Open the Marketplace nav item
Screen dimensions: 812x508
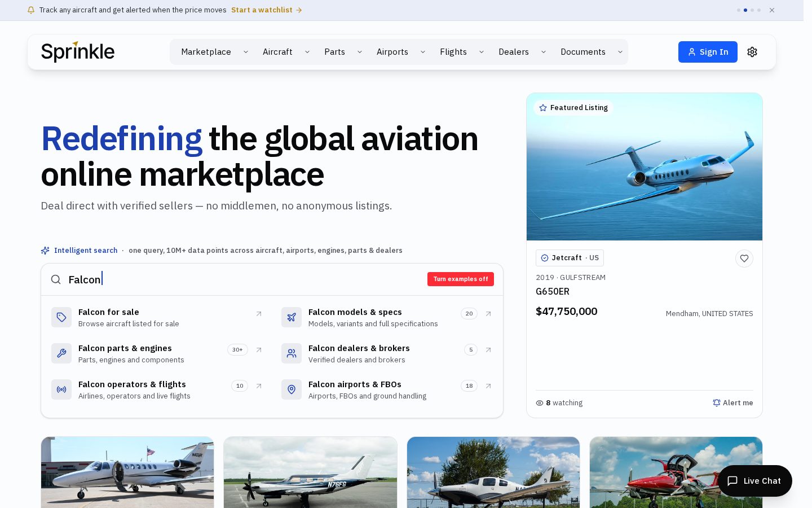206,52
